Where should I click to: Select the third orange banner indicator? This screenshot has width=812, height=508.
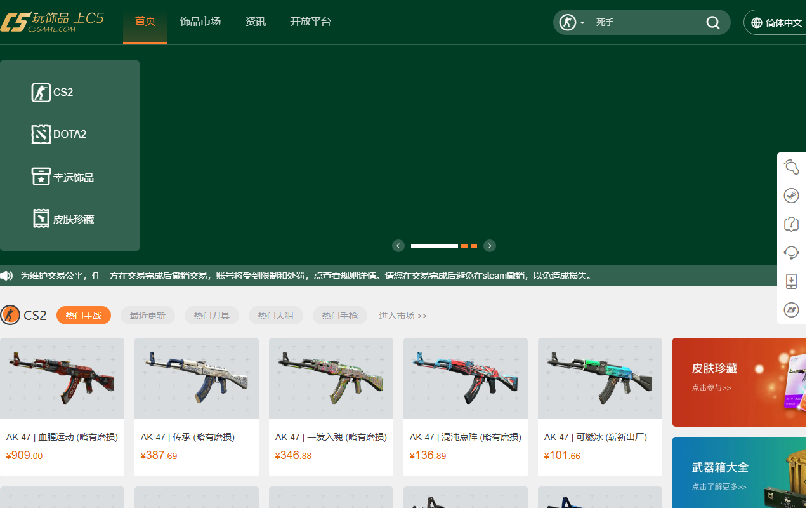(x=474, y=246)
